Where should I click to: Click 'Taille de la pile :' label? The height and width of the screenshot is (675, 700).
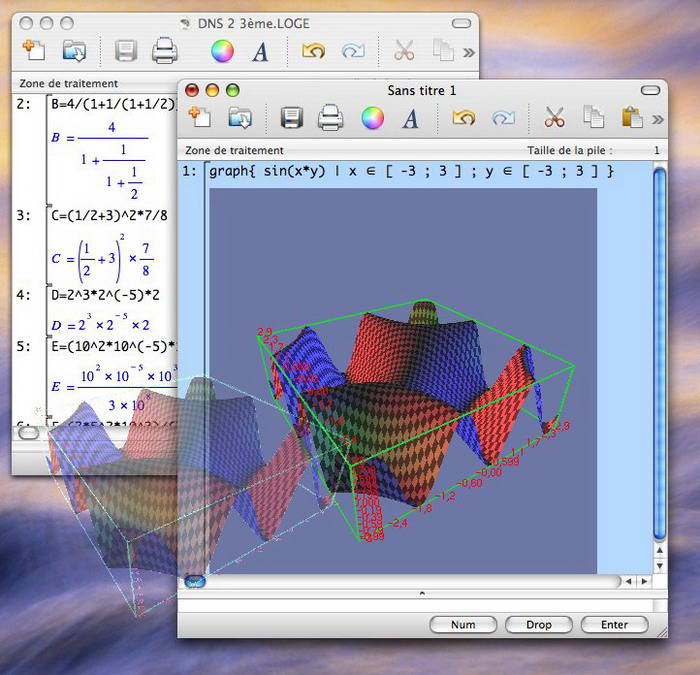pos(570,150)
